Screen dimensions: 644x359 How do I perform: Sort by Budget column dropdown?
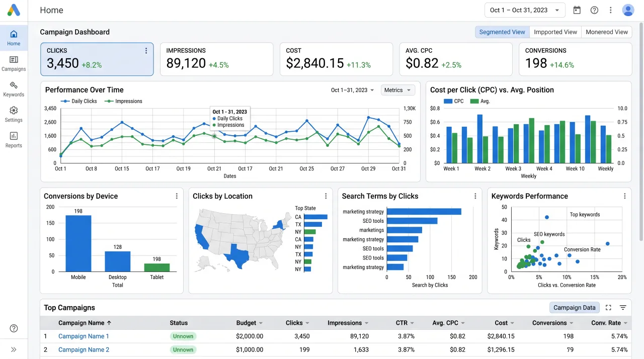point(261,323)
